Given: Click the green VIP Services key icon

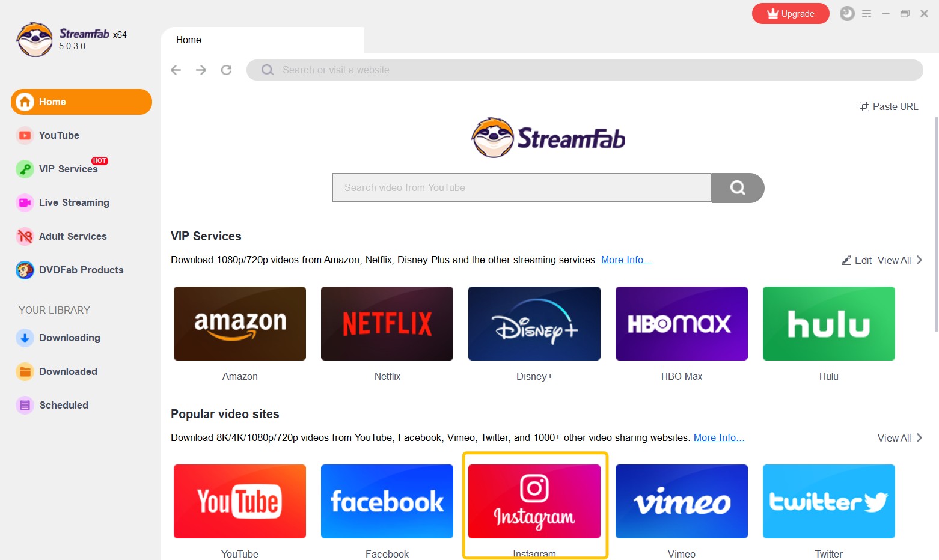Looking at the screenshot, I should tap(25, 169).
